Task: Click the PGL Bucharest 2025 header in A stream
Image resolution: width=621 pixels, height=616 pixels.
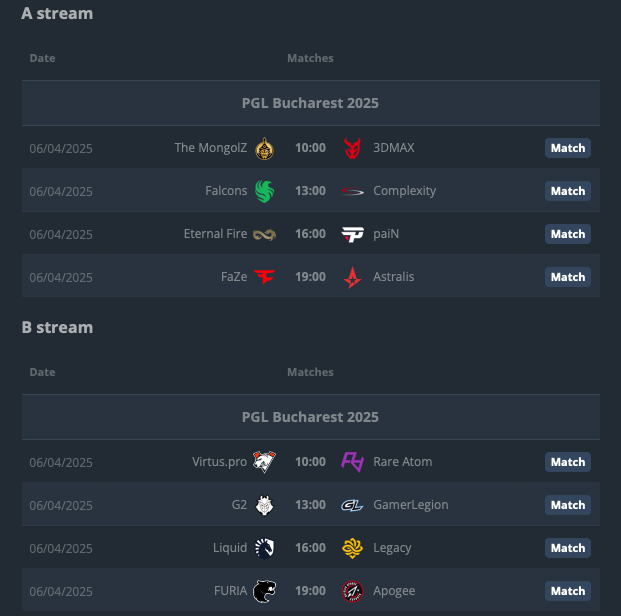Action: (x=310, y=103)
